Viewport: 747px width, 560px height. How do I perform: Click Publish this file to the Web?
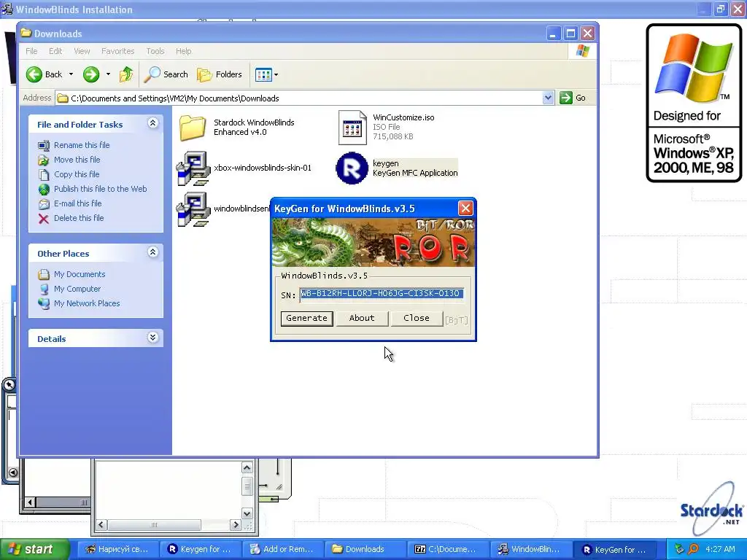(x=100, y=189)
